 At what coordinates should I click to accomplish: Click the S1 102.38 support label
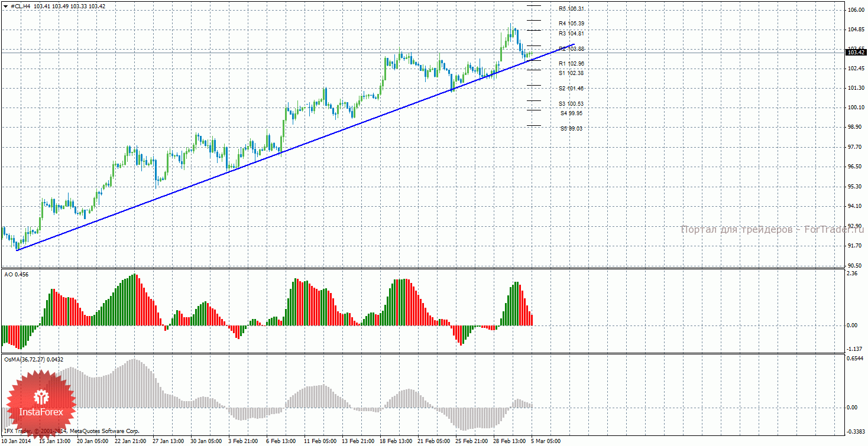point(571,73)
